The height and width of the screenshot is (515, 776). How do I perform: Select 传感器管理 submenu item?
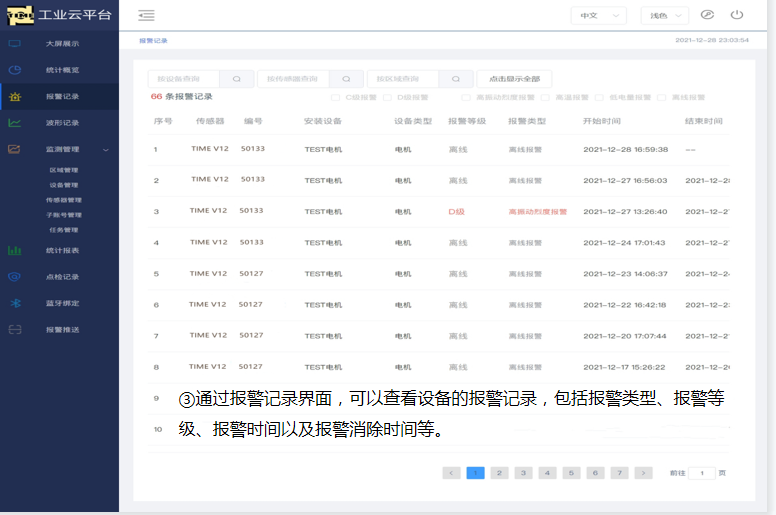coord(63,200)
